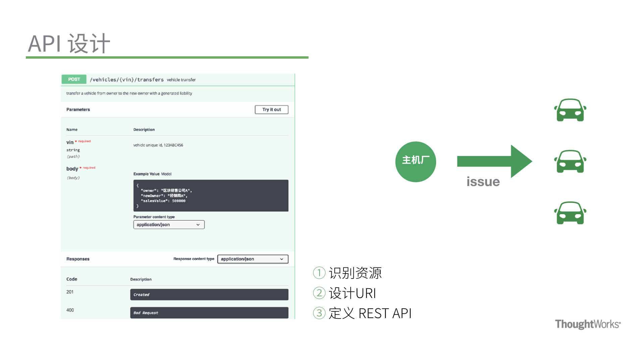Click the top car icon

click(x=570, y=110)
